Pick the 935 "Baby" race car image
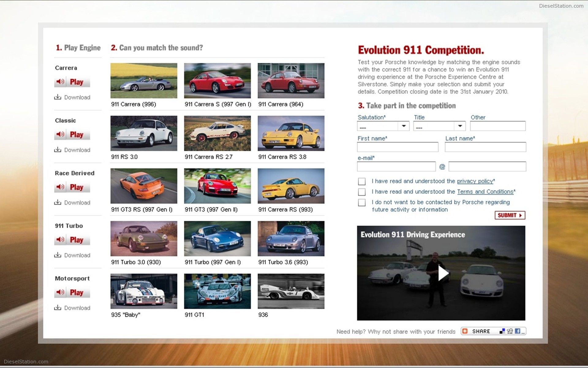 (x=144, y=291)
